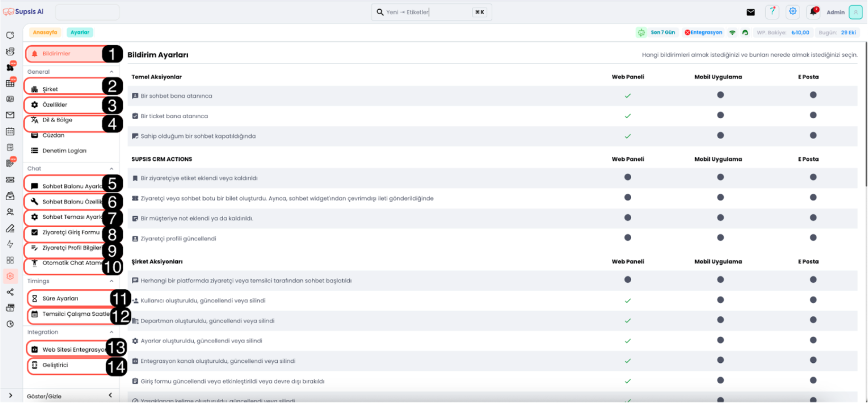Enable E Posta for Ziyaretçi profili güncellendi
This screenshot has height=403, width=868.
click(813, 238)
